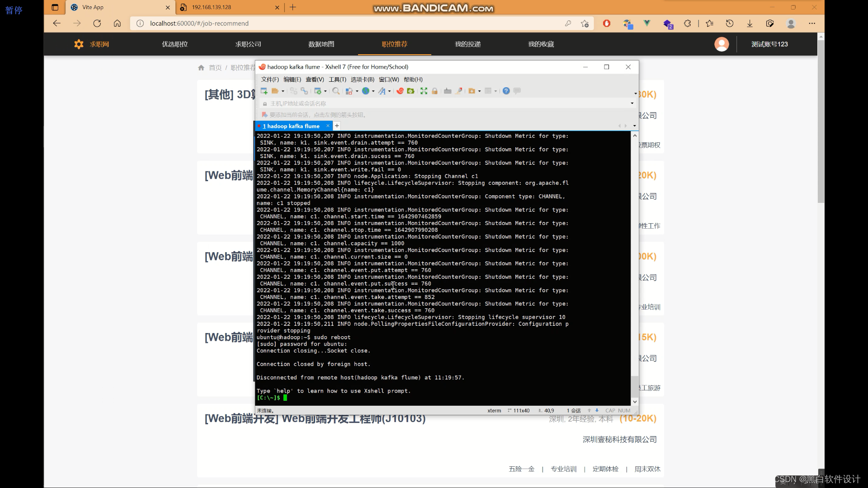Open 我的收藏 in the site navigation

tap(541, 44)
